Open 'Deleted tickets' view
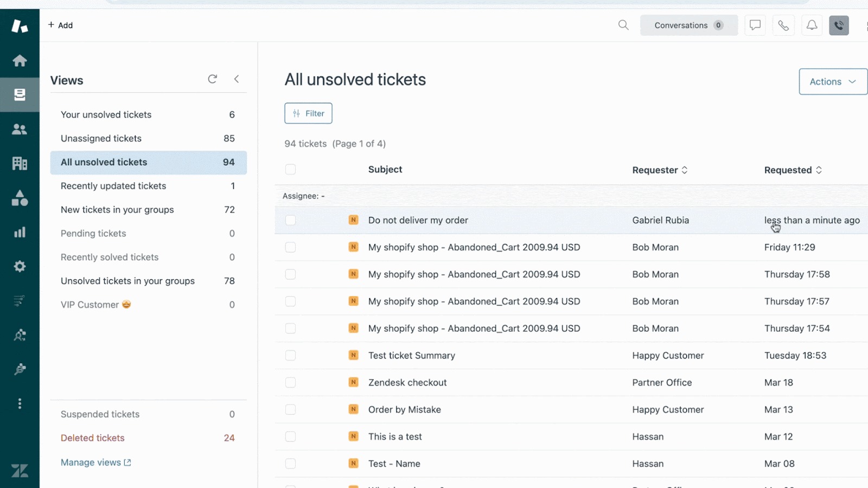868x488 pixels. click(x=92, y=438)
